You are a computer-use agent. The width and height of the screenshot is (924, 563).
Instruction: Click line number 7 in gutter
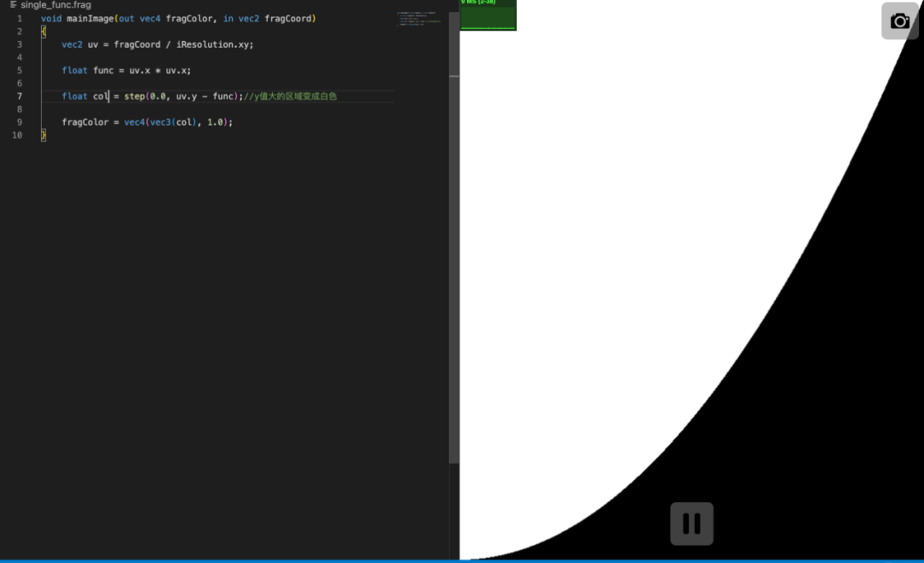(19, 96)
